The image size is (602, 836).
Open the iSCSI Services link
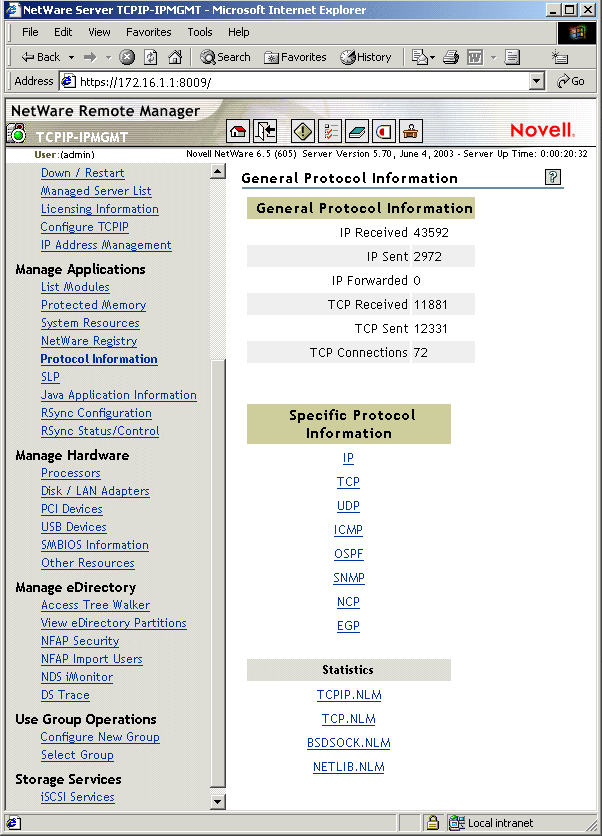pyautogui.click(x=78, y=797)
